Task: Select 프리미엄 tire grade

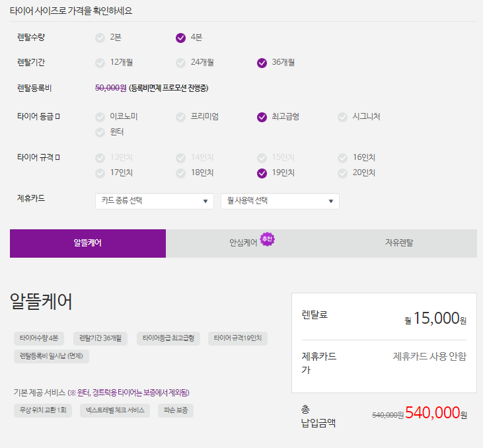Action: [197, 117]
